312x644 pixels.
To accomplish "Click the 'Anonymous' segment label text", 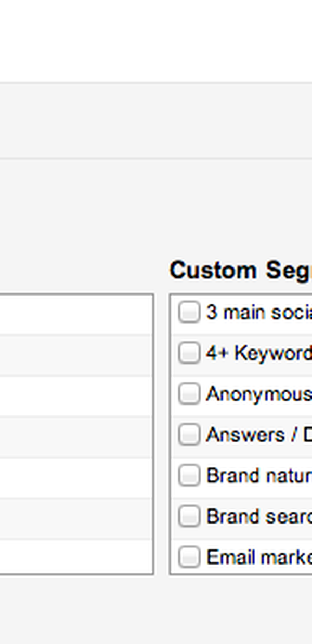I will click(259, 395).
